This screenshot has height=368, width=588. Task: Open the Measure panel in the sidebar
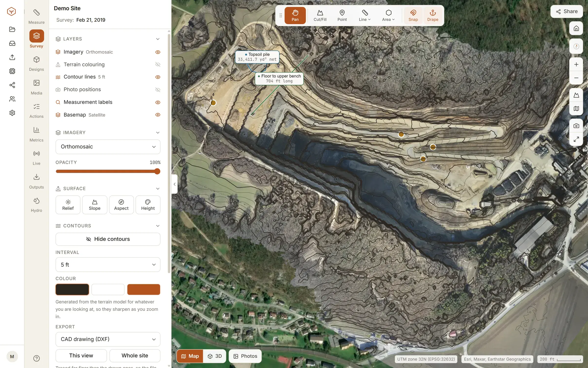point(37,16)
